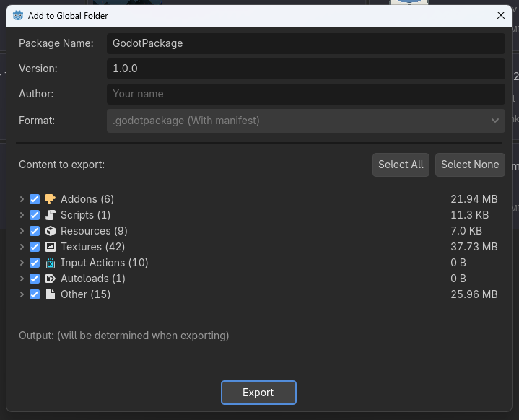Image resolution: width=519 pixels, height=420 pixels.
Task: Expand the Scripts tree row
Action: [22, 215]
